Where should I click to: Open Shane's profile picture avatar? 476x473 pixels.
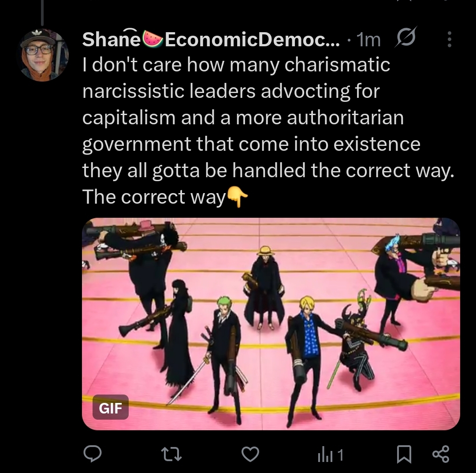(x=43, y=55)
